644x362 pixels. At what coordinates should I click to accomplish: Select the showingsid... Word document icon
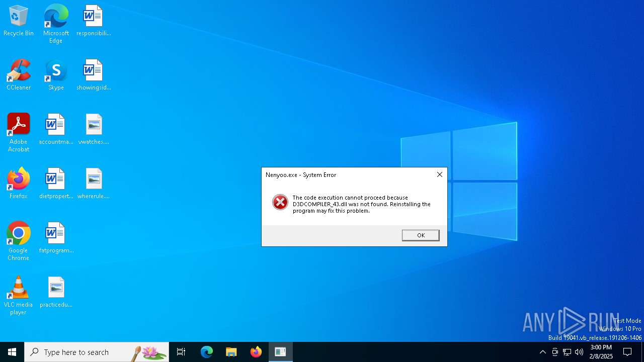[x=94, y=75]
